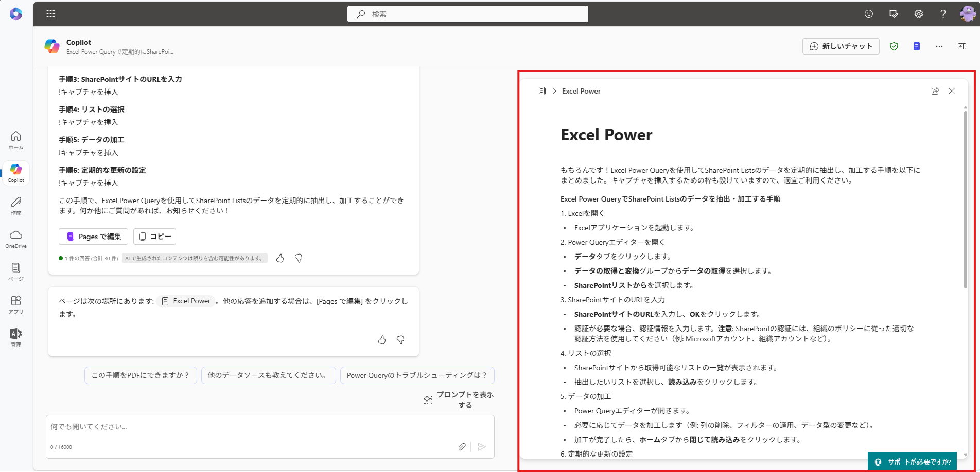Image resolution: width=980 pixels, height=472 pixels.
Task: Click the green shield protection icon
Action: coord(894,46)
